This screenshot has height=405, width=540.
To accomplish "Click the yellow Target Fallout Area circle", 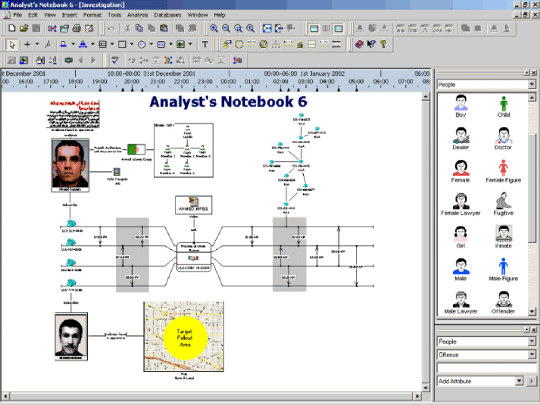I will [185, 338].
